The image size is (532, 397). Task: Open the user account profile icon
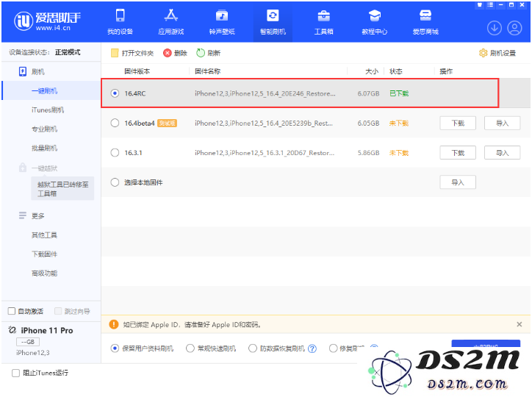pos(514,28)
